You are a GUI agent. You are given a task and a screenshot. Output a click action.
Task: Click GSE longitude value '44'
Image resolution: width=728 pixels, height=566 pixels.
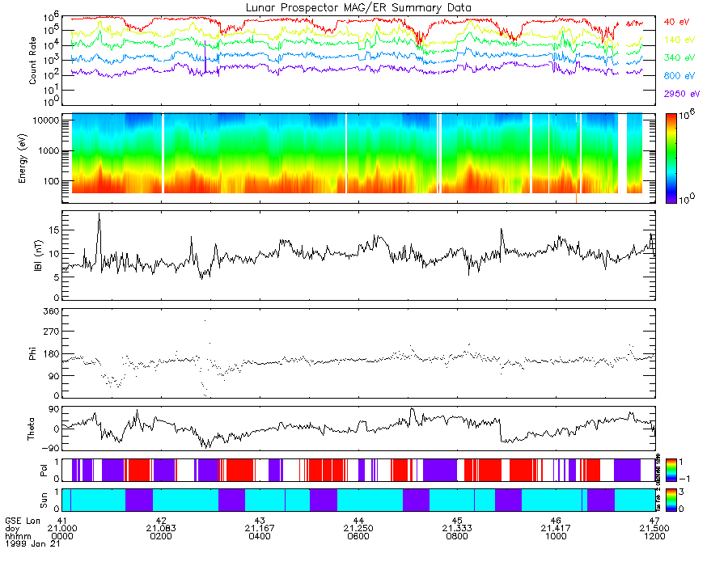tap(358, 521)
